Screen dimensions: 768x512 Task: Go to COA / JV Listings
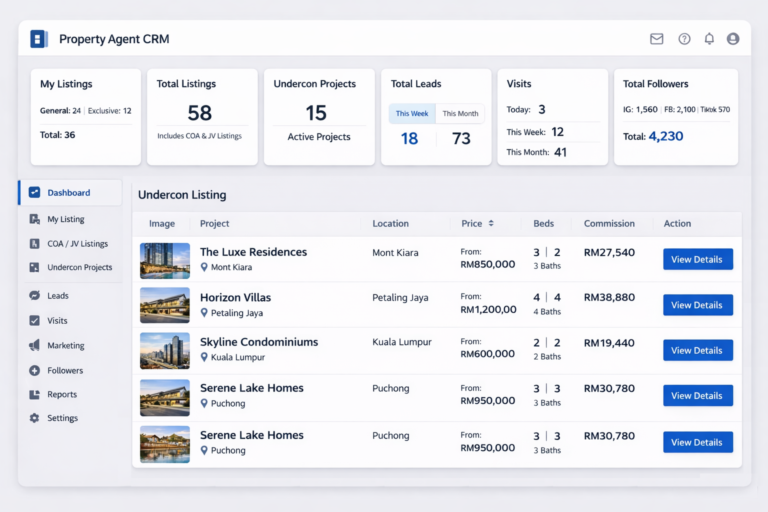(77, 244)
